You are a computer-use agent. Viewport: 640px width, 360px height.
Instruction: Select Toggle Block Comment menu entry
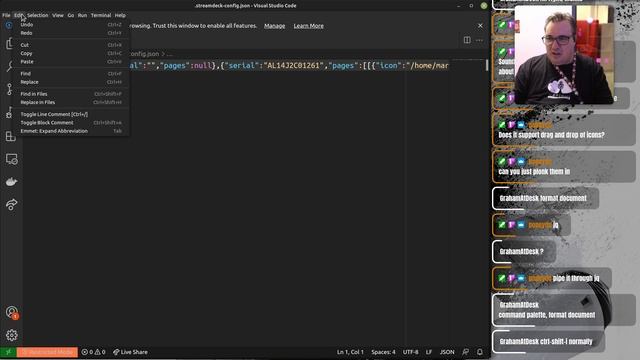coord(71,122)
